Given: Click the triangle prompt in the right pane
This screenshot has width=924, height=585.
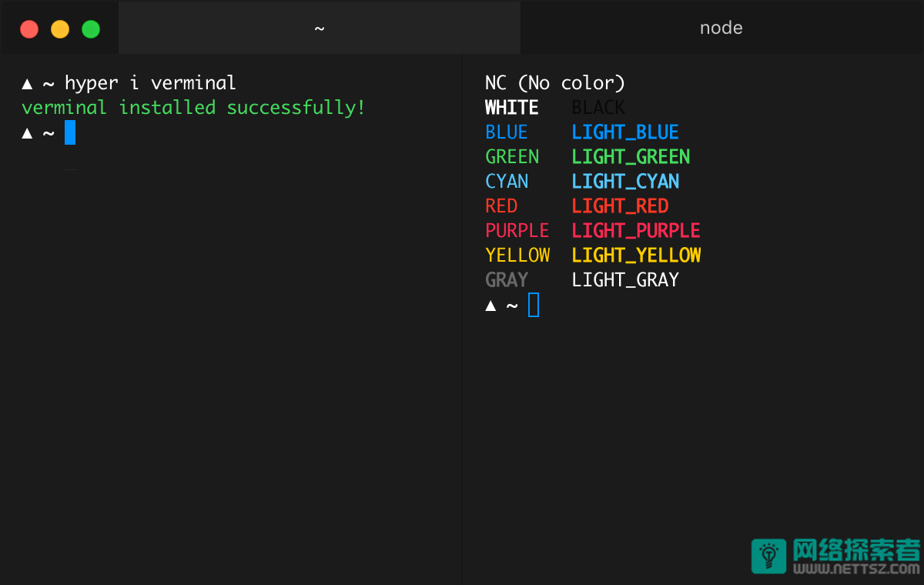Looking at the screenshot, I should 490,306.
